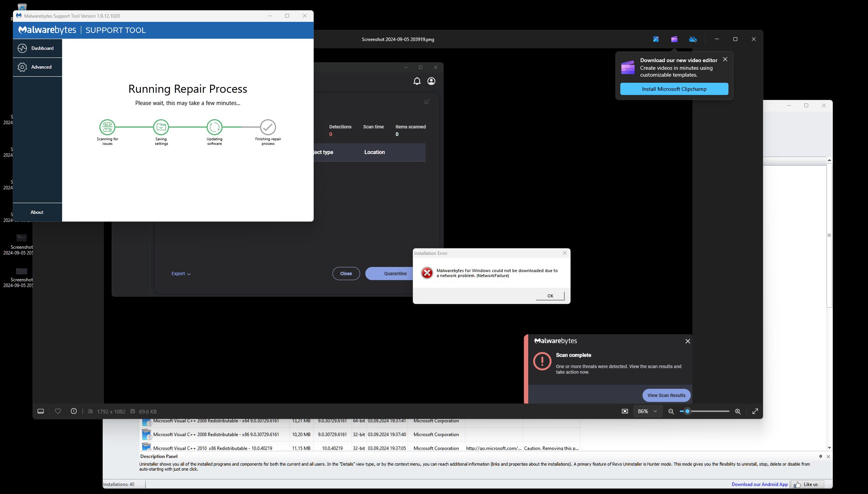
Task: Click the zoom out magnifier in Photos
Action: 671,411
